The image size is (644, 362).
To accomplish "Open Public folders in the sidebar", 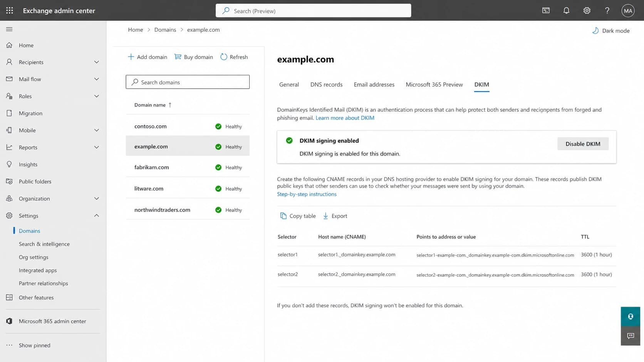I will [x=35, y=181].
